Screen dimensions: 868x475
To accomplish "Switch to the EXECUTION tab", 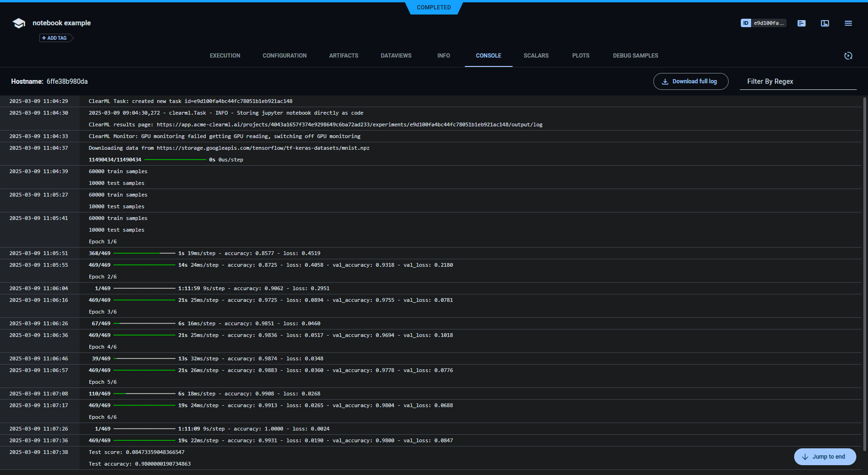I will click(x=225, y=56).
